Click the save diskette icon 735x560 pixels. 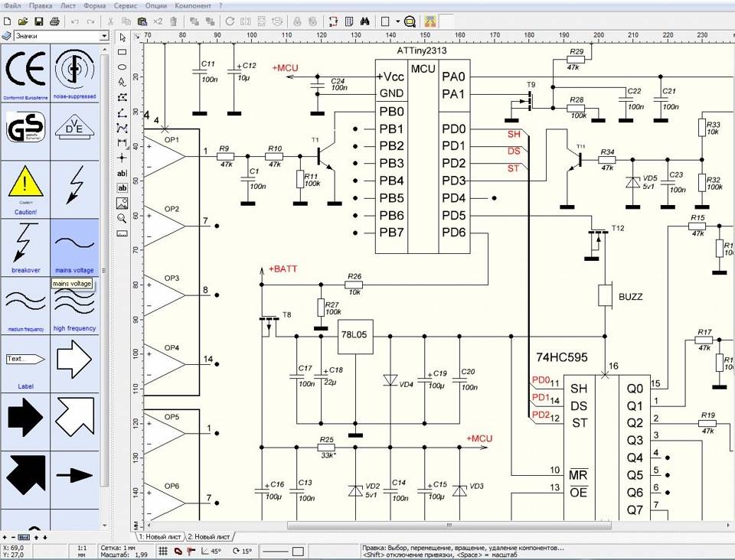(x=39, y=21)
